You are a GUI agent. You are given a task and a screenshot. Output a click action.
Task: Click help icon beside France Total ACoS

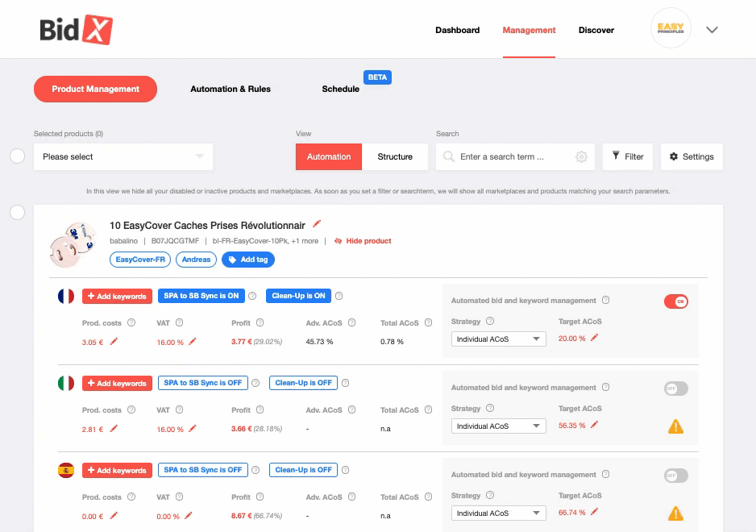click(x=428, y=322)
